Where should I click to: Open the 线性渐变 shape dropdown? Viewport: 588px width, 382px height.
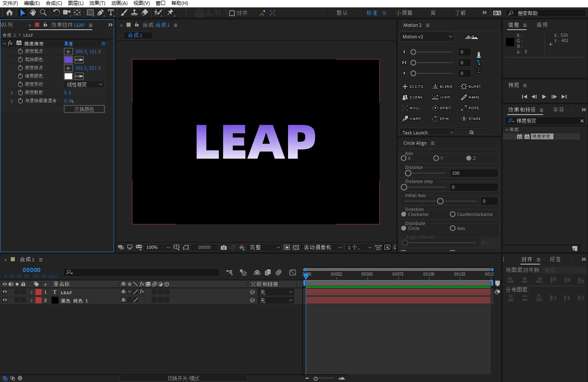click(84, 84)
